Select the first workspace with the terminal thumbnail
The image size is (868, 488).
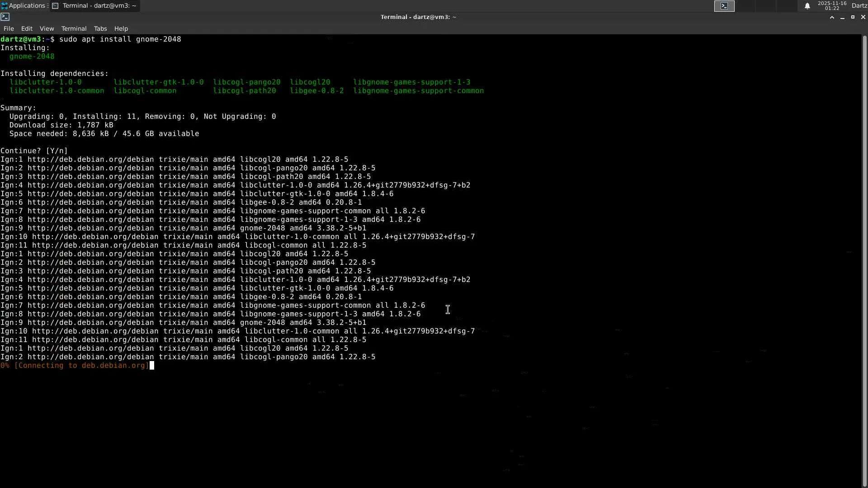pyautogui.click(x=724, y=6)
